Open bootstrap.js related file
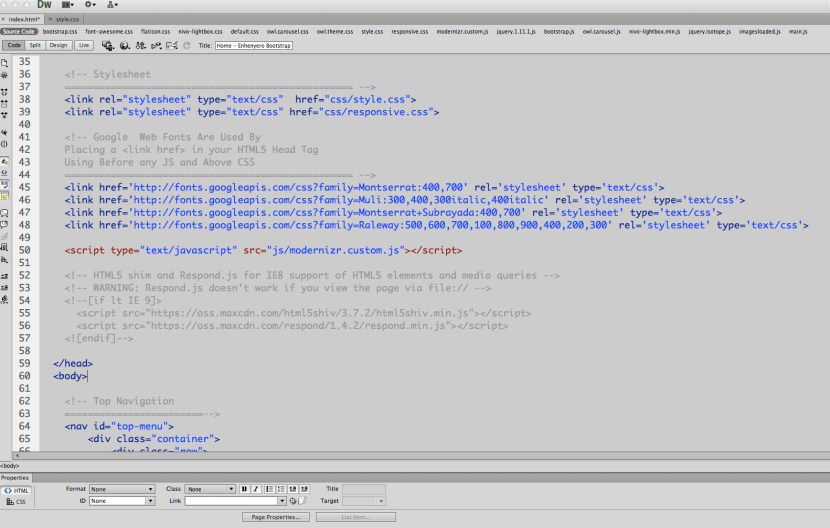Image resolution: width=830 pixels, height=528 pixels. coord(559,32)
